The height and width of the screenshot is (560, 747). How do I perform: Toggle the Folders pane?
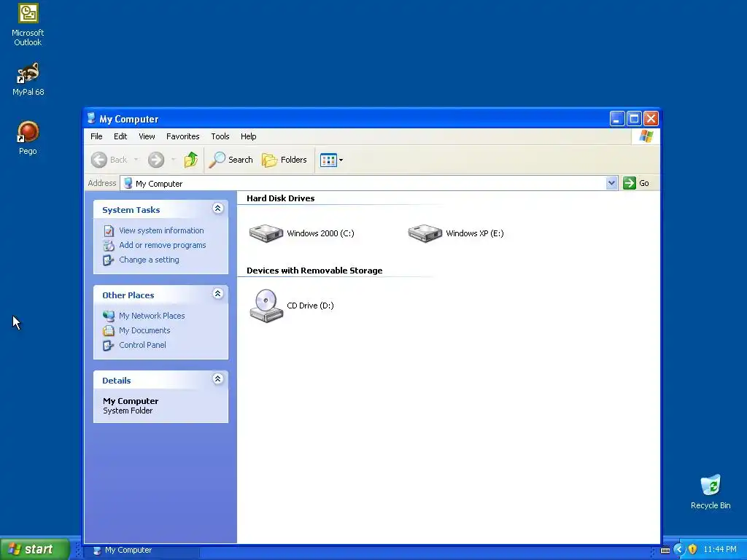[285, 160]
